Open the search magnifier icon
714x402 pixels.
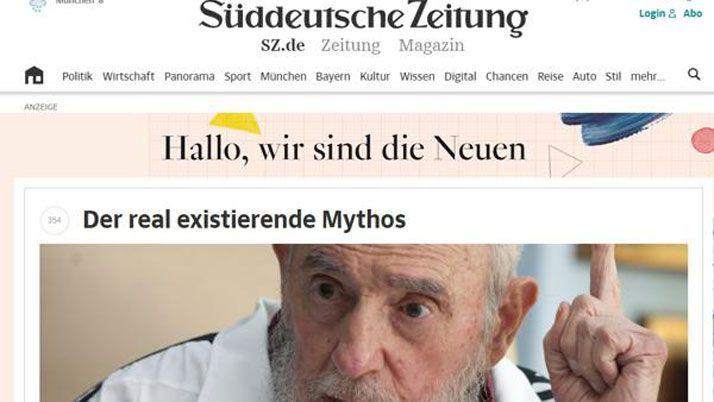(x=694, y=74)
